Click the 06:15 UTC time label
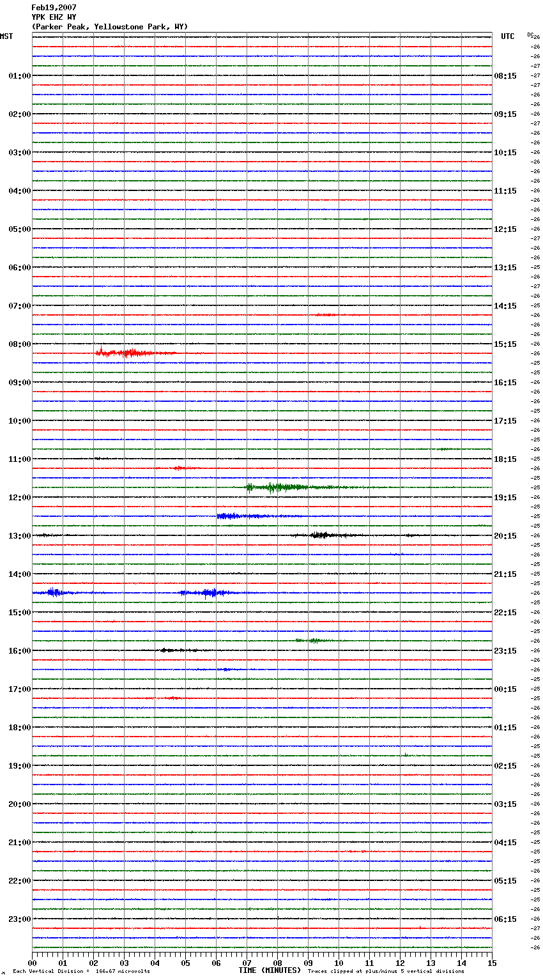The image size is (543, 980). pyautogui.click(x=505, y=919)
